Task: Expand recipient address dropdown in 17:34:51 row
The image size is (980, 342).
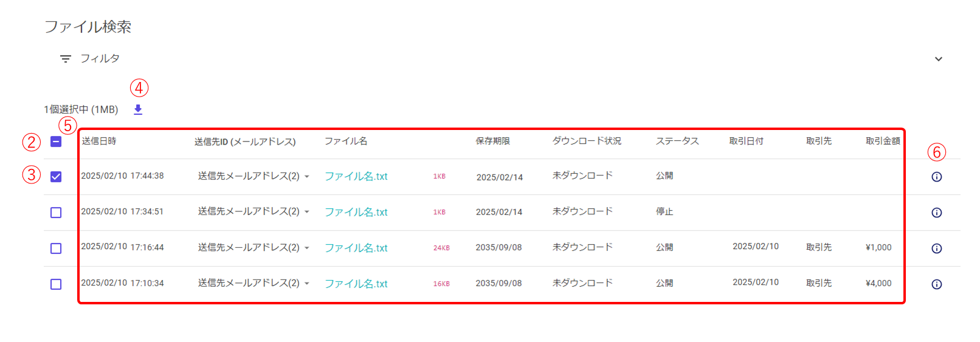Action: tap(307, 212)
